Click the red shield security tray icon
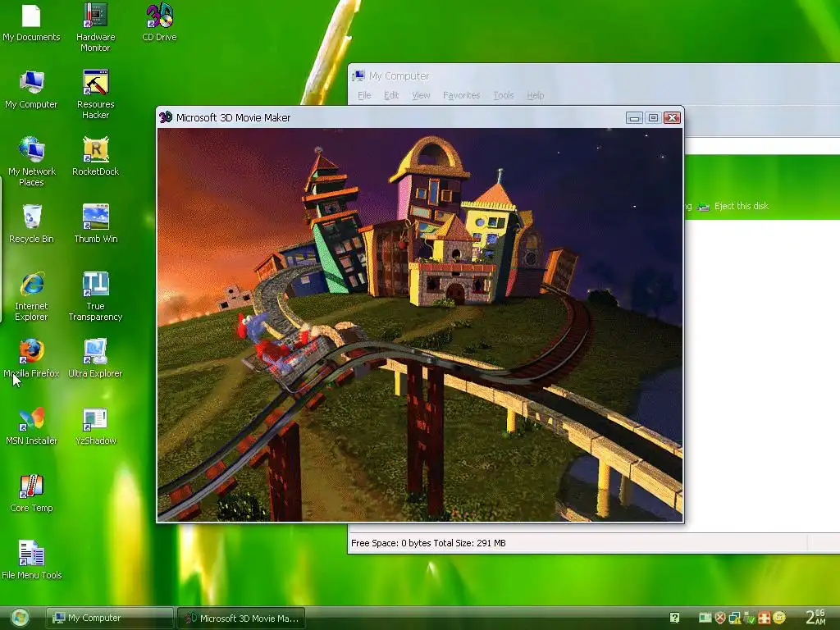The width and height of the screenshot is (840, 630). (x=720, y=618)
